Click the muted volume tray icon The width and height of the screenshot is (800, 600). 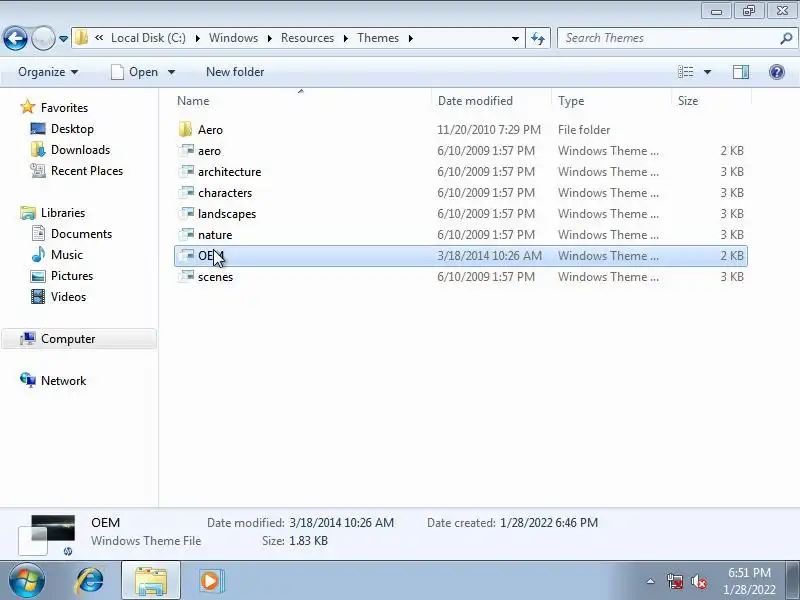pyautogui.click(x=699, y=581)
